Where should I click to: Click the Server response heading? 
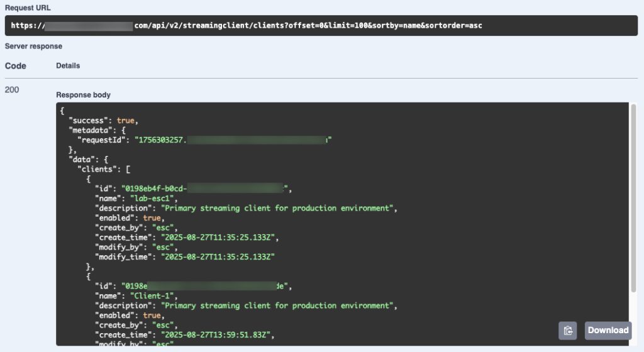pos(34,47)
